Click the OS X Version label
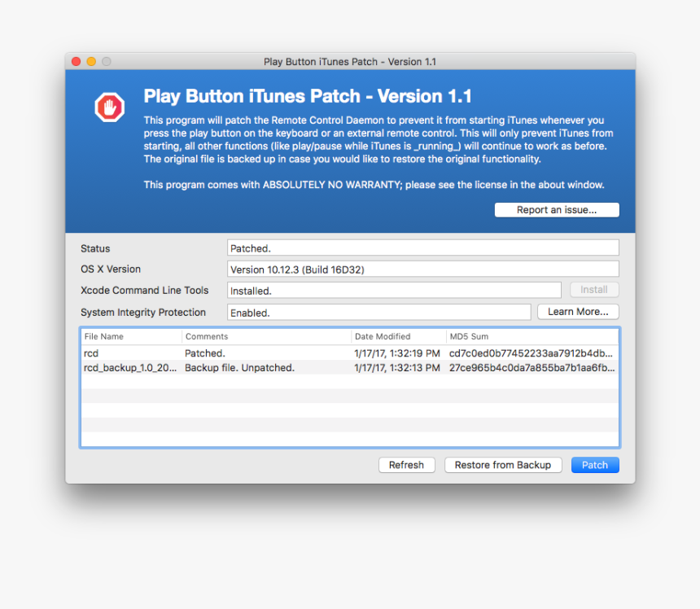Image resolution: width=700 pixels, height=609 pixels. [x=111, y=269]
